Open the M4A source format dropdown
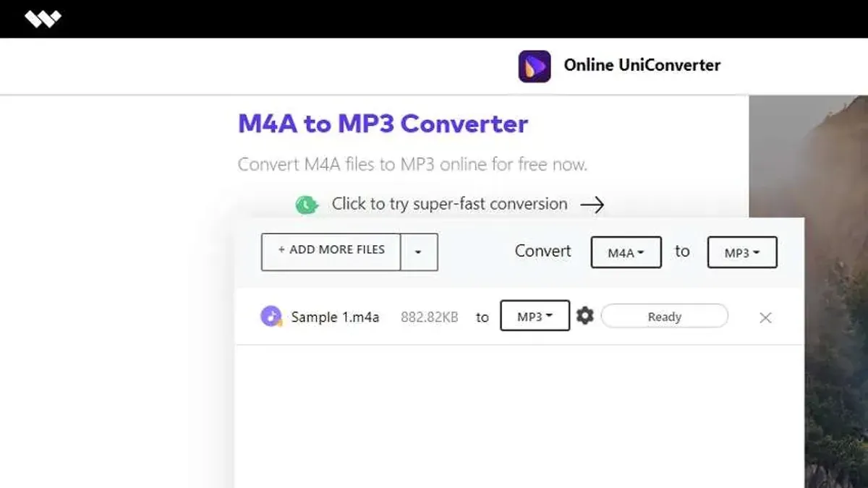 click(626, 252)
